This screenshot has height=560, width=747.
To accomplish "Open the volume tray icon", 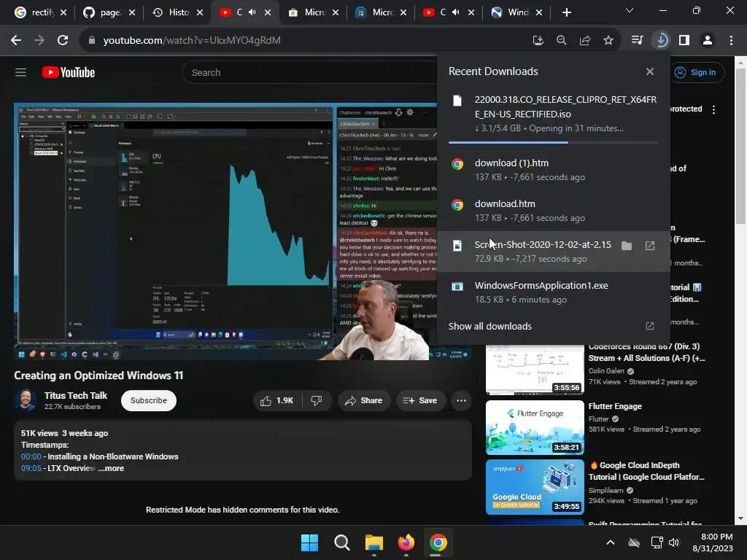I will (673, 542).
